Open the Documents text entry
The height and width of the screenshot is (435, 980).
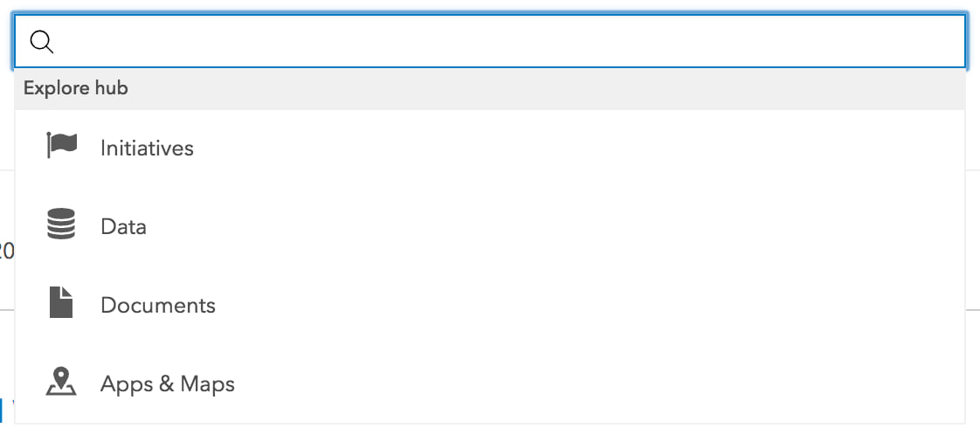pos(157,305)
